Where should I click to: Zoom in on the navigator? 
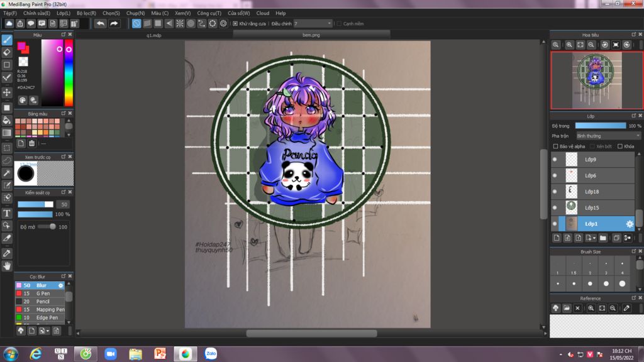pos(569,45)
